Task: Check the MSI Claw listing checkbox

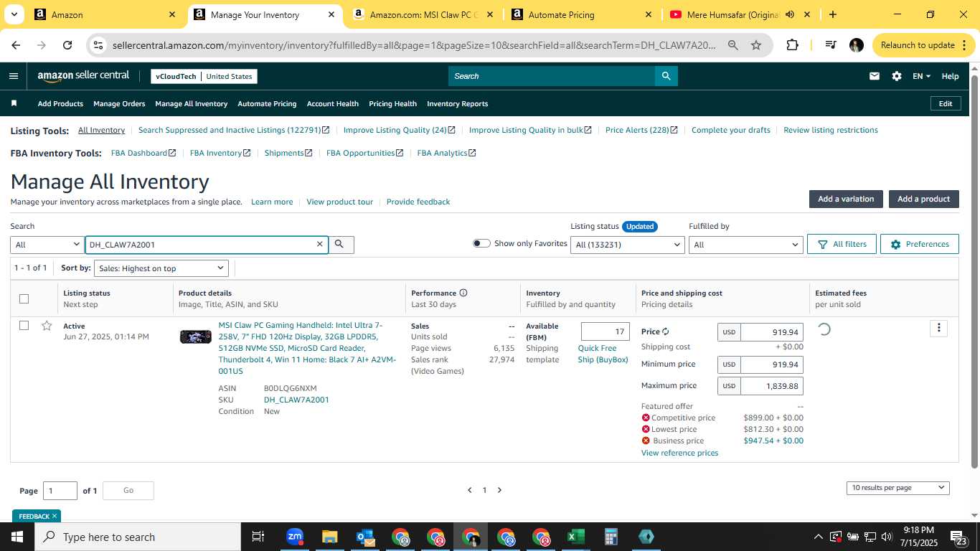Action: point(24,325)
